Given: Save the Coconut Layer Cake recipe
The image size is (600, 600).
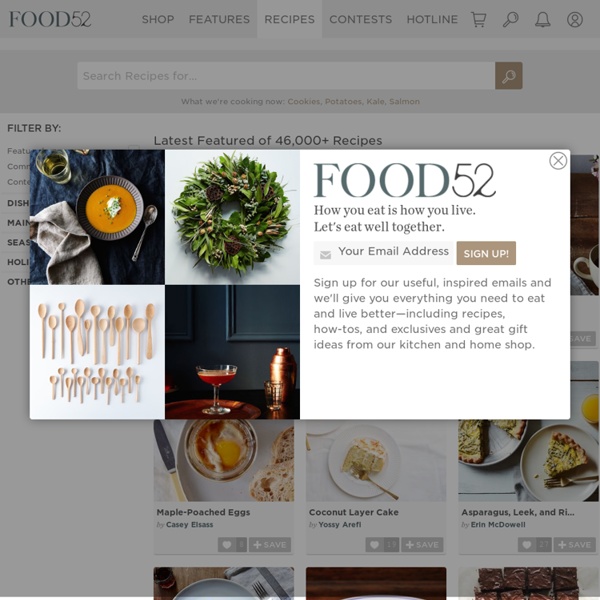Looking at the screenshot, I should tap(422, 545).
